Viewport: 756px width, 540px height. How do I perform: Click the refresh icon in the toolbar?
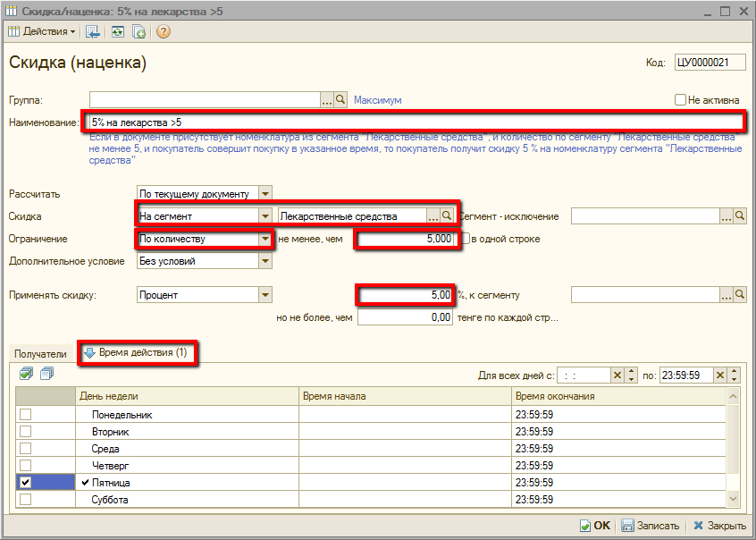[x=118, y=31]
